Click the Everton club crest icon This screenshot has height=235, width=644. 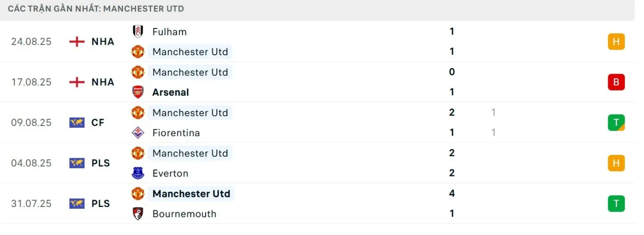click(x=138, y=173)
